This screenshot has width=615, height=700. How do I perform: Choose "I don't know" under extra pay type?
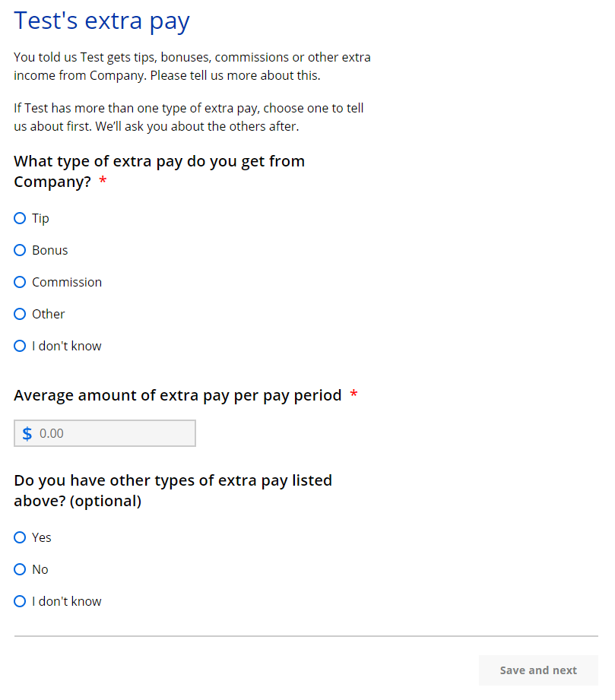pos(20,346)
